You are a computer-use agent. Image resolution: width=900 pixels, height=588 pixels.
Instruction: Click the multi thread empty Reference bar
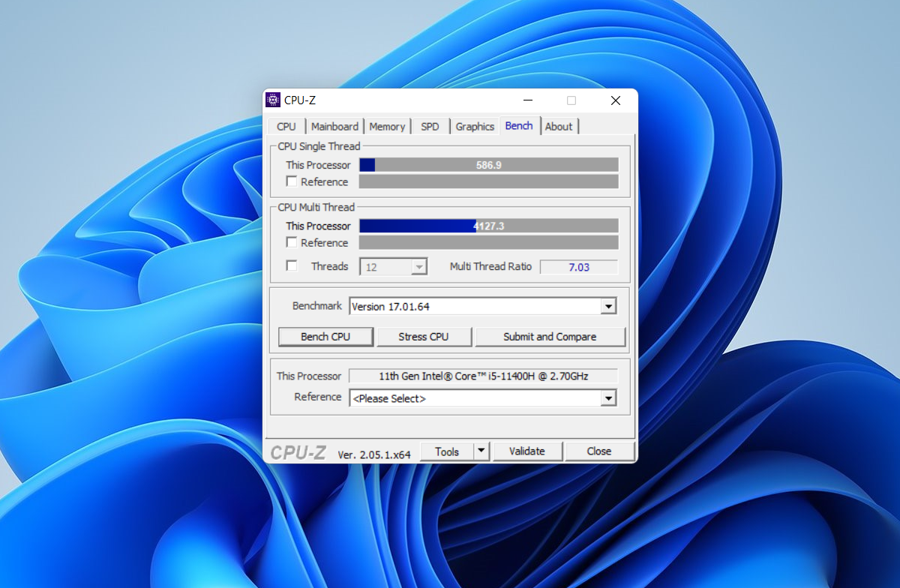click(489, 242)
